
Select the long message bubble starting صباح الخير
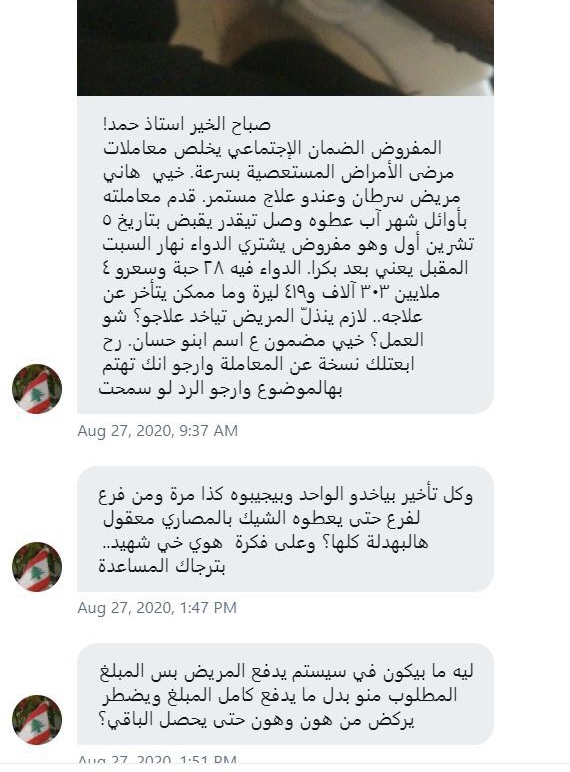pos(285,255)
